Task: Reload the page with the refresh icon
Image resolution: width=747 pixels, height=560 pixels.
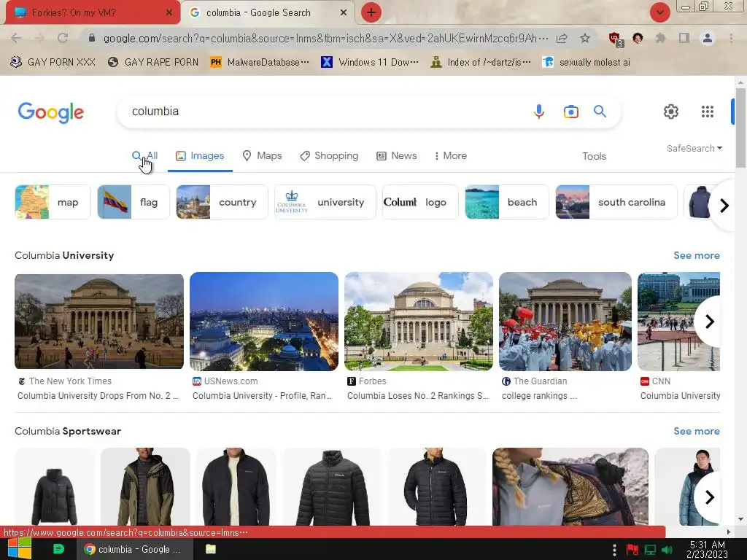Action: (x=63, y=38)
